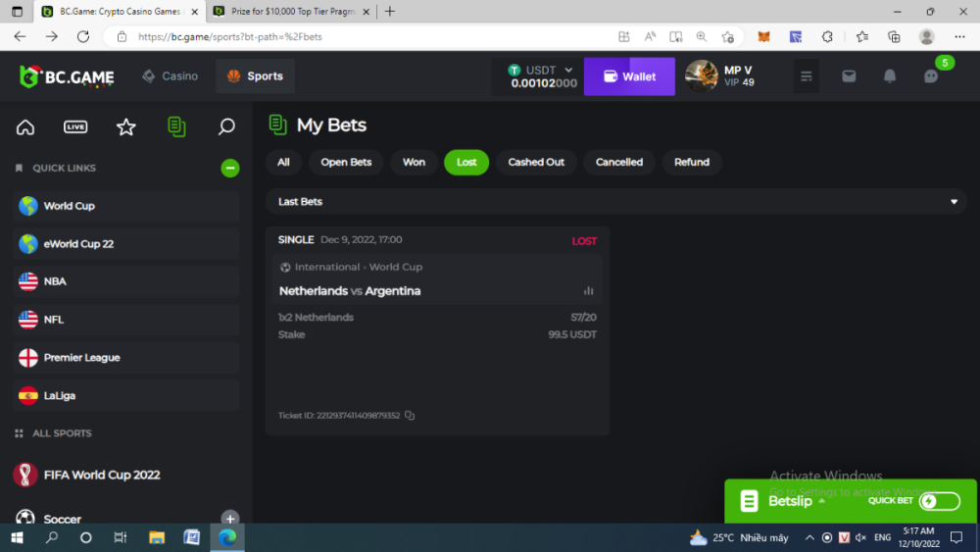980x552 pixels.
Task: Open match statistics bar chart icon
Action: point(589,291)
